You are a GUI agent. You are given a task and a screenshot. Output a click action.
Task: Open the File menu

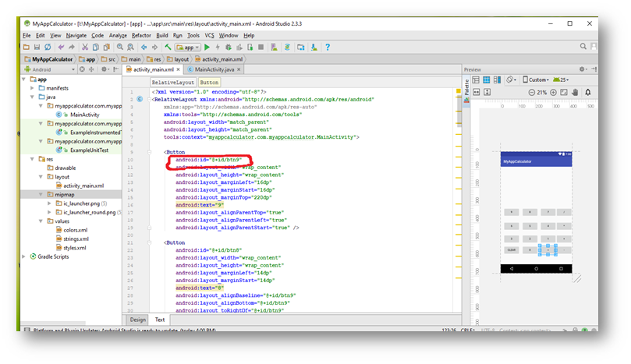[27, 35]
